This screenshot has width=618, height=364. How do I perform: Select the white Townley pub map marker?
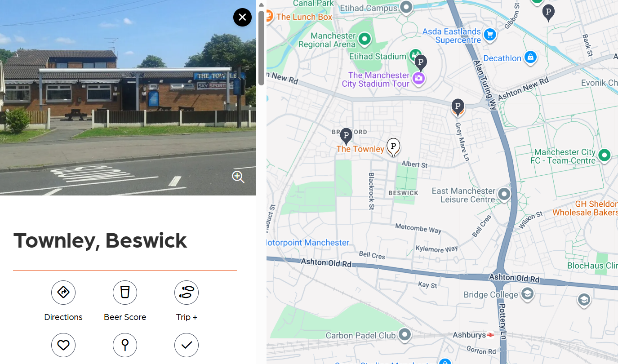tap(393, 147)
